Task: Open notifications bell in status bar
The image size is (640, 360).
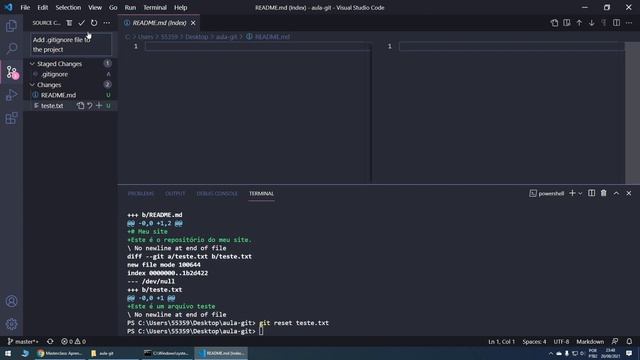Action: (x=629, y=341)
